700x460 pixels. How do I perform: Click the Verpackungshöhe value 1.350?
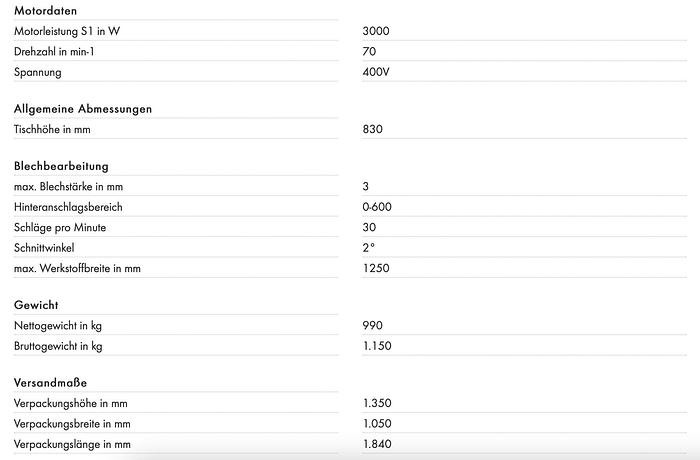(378, 403)
